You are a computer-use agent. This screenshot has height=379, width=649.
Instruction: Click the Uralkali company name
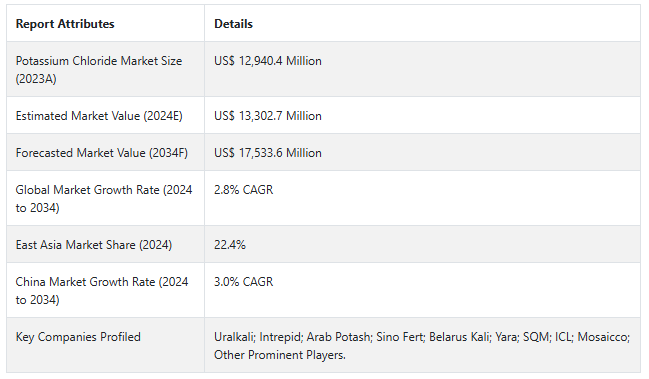tap(234, 337)
